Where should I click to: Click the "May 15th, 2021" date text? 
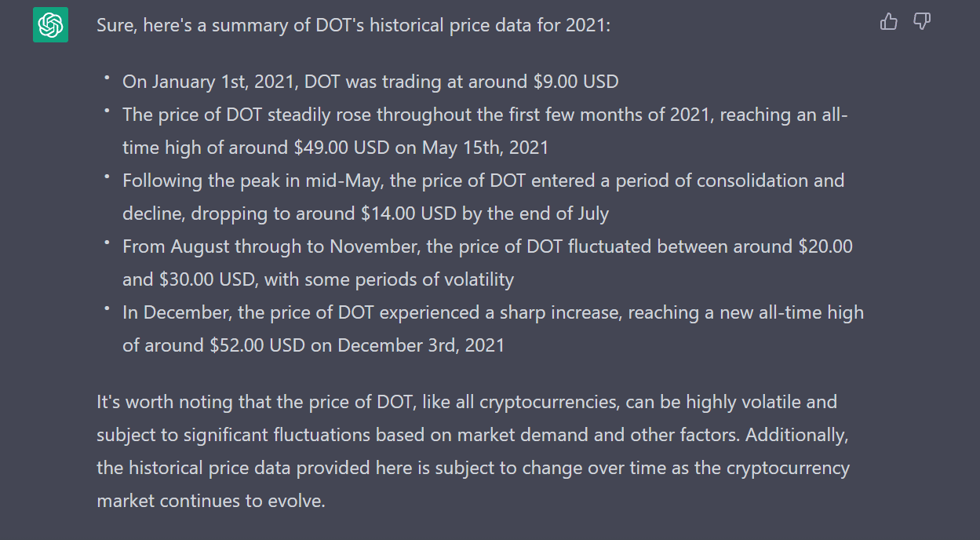point(485,148)
